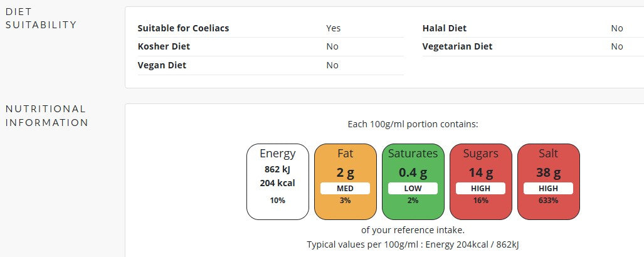Click the Each 100g/ml portion contains text
This screenshot has height=257, width=644.
tap(413, 124)
